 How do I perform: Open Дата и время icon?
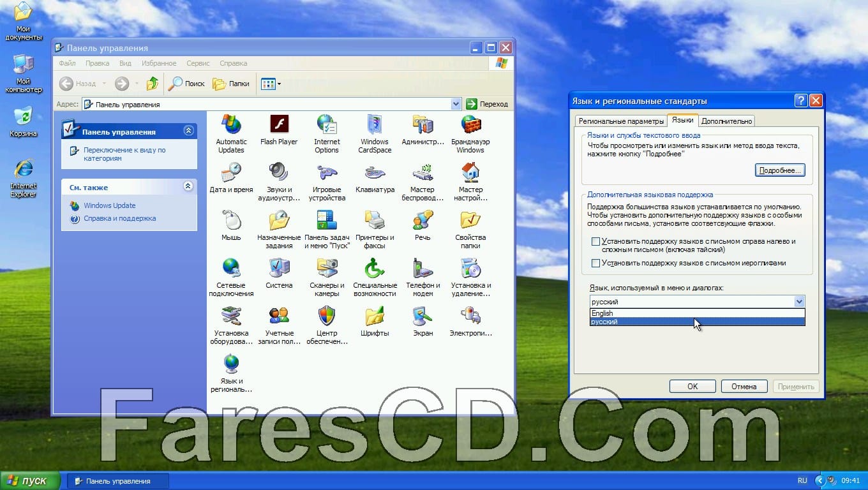tap(231, 177)
